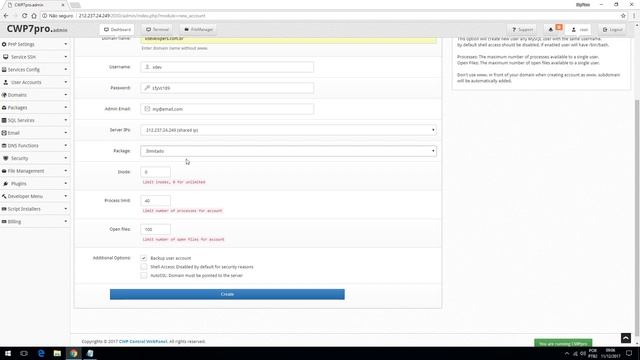Open Chrome from the taskbar
Viewport: 640px width, 360px height.
point(73,353)
